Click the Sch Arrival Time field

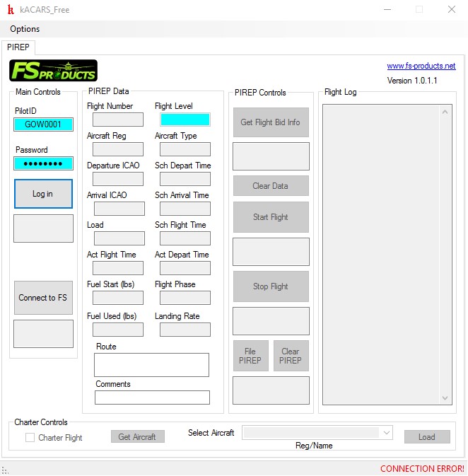coord(185,209)
